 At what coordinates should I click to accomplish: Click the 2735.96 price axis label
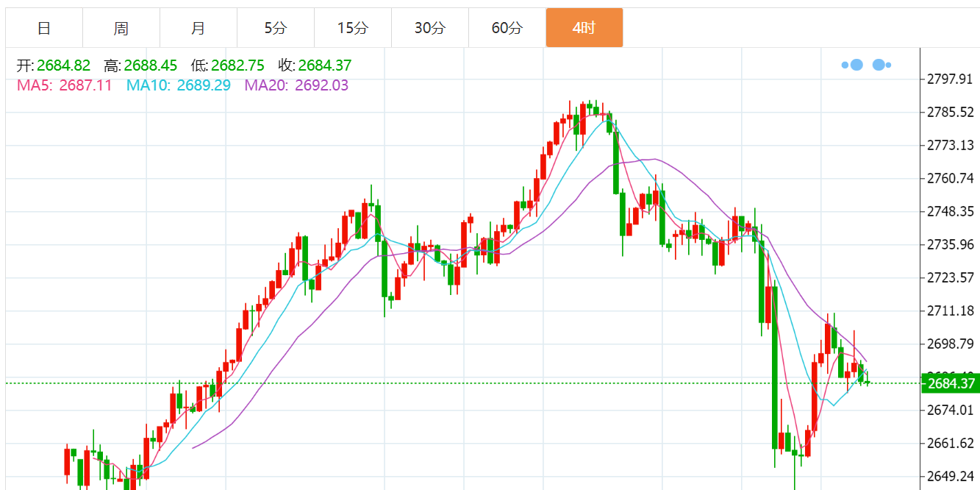tap(952, 244)
